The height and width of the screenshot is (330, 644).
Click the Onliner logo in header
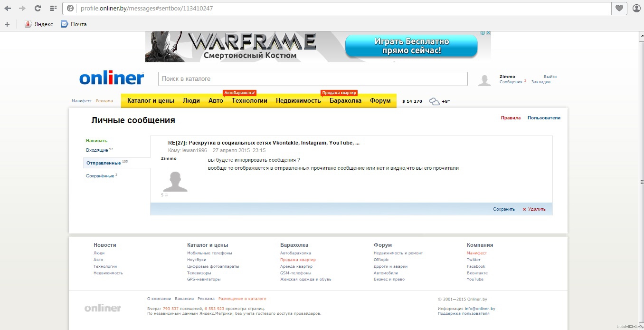point(111,78)
